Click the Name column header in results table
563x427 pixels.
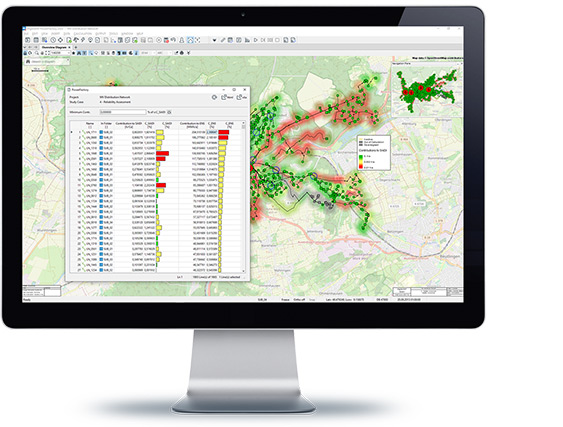pos(90,124)
